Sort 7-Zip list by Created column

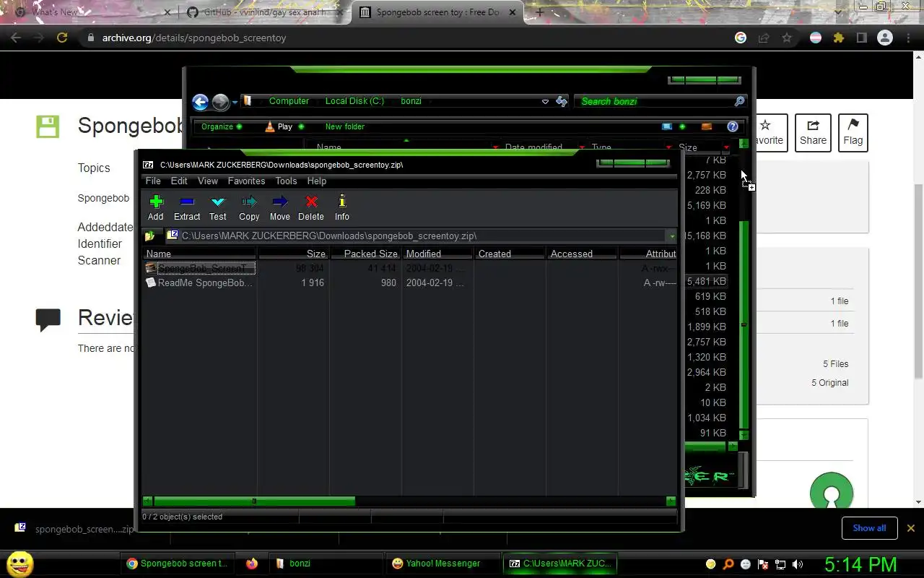pyautogui.click(x=510, y=254)
